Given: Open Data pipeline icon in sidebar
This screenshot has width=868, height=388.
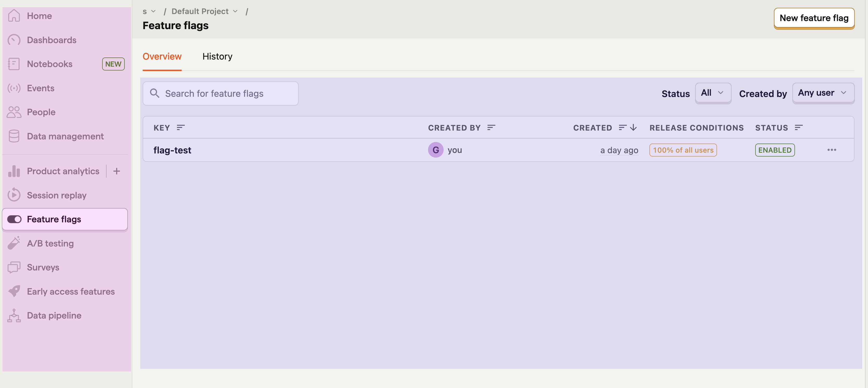Looking at the screenshot, I should [x=14, y=315].
